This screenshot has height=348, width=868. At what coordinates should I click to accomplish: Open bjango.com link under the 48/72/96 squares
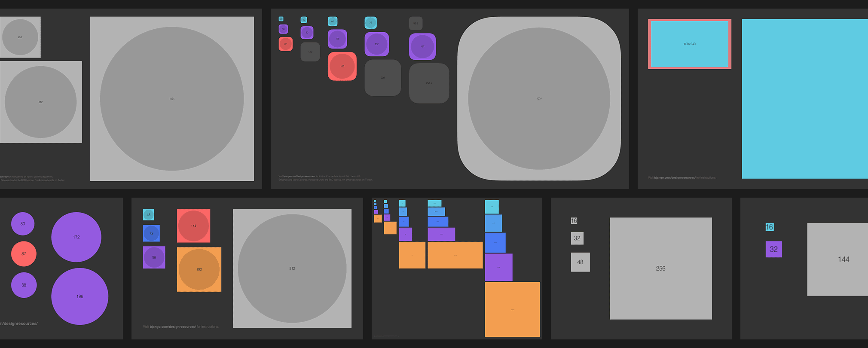point(173,327)
